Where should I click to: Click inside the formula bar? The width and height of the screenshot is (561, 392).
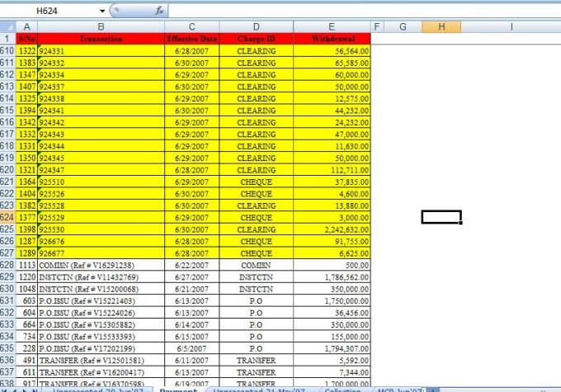click(364, 11)
